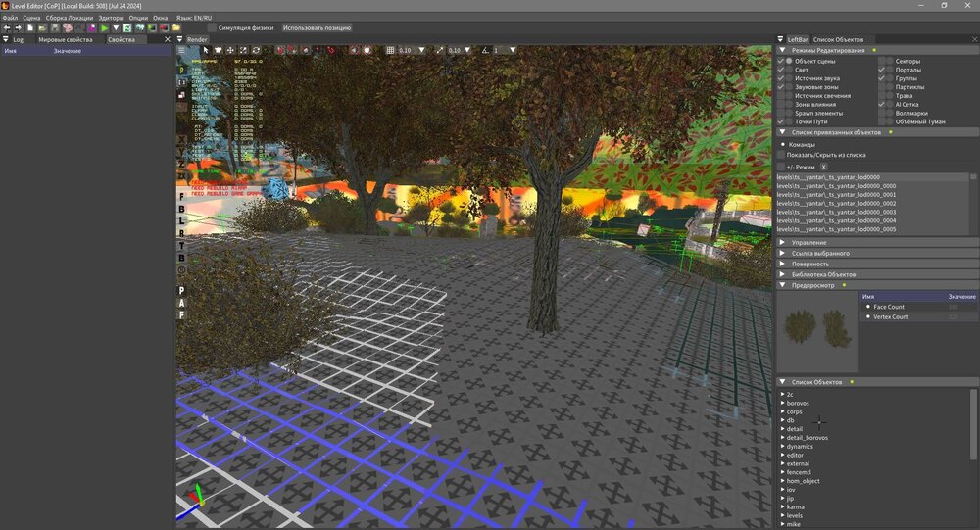
Task: Uncheck the Свет visibility checkbox
Action: 781,70
